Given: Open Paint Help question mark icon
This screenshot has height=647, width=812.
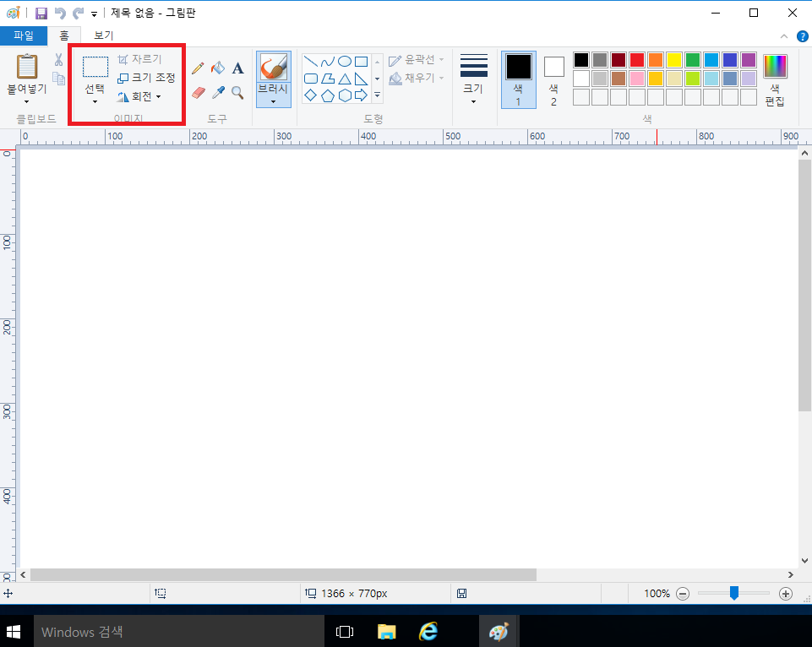Looking at the screenshot, I should [802, 36].
